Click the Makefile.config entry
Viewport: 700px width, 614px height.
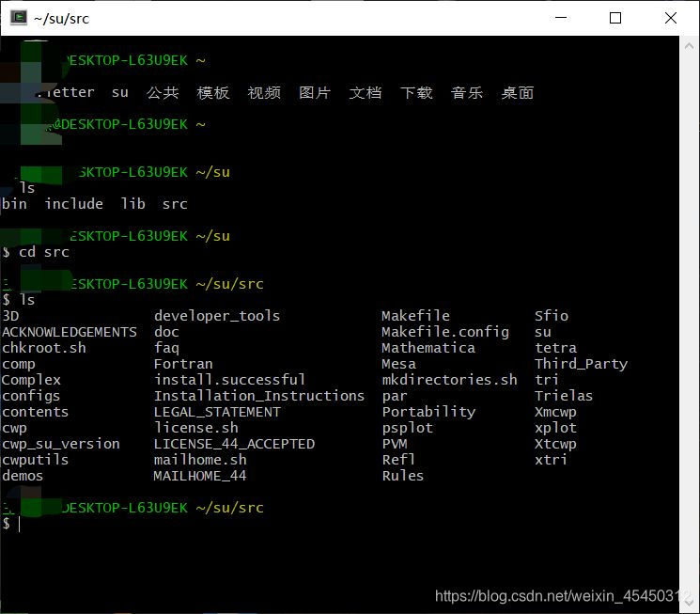coord(445,332)
